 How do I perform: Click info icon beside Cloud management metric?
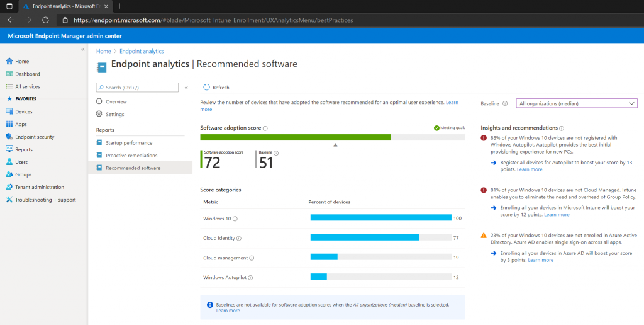coord(252,258)
